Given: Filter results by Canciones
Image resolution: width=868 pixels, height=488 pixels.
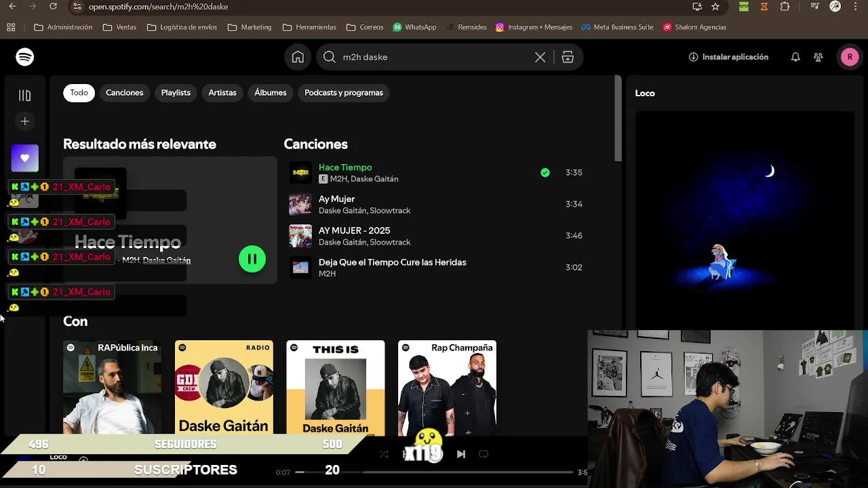Looking at the screenshot, I should [x=125, y=93].
